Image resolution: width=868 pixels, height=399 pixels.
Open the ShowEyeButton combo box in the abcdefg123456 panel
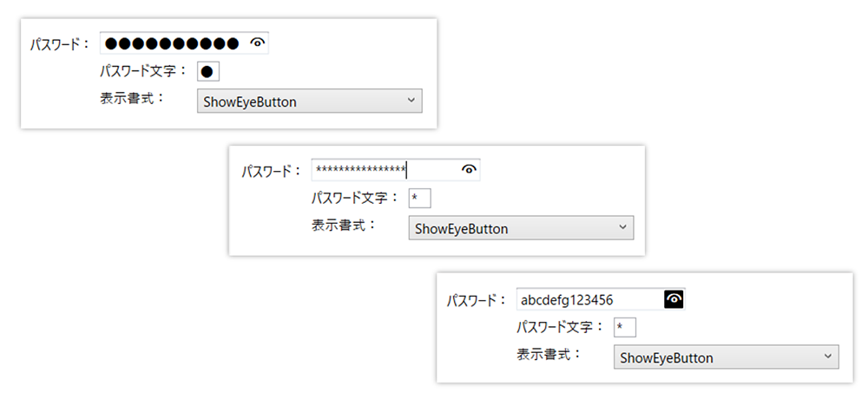click(727, 357)
